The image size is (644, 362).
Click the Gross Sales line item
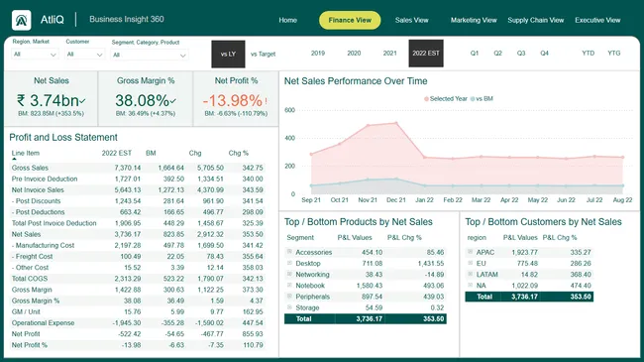30,168
